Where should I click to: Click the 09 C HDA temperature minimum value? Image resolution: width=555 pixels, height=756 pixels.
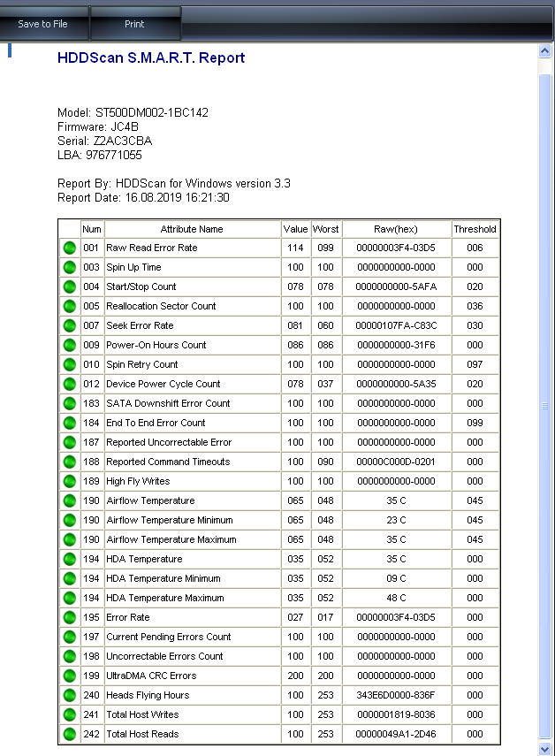(x=396, y=578)
